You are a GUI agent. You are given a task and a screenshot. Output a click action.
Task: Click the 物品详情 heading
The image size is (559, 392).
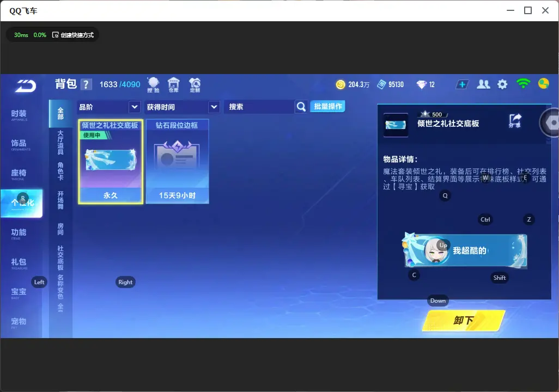click(x=400, y=160)
